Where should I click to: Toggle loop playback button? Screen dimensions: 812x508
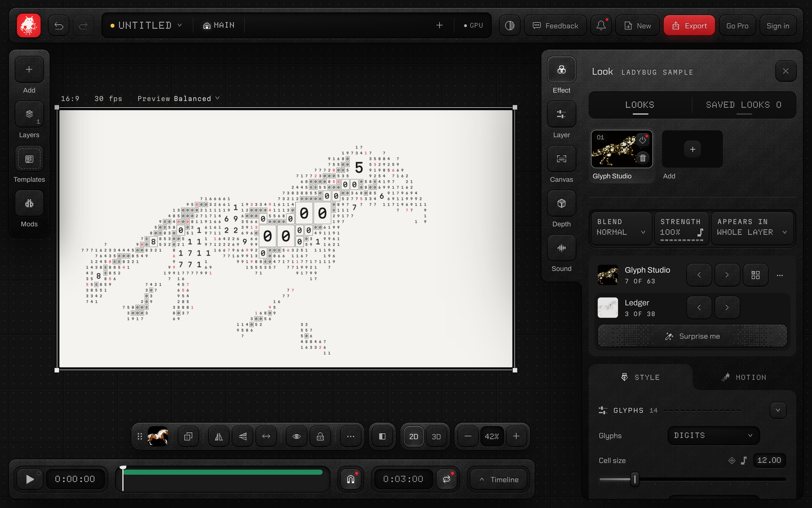[446, 479]
